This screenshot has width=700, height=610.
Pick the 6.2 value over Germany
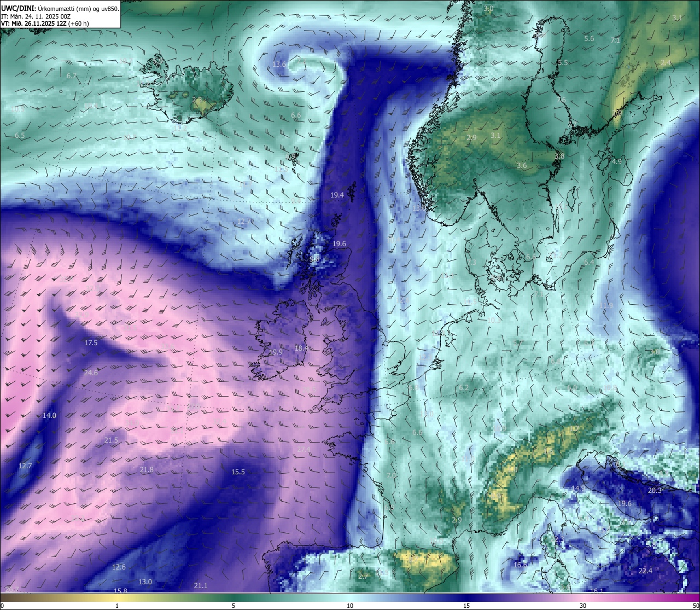tap(464, 388)
